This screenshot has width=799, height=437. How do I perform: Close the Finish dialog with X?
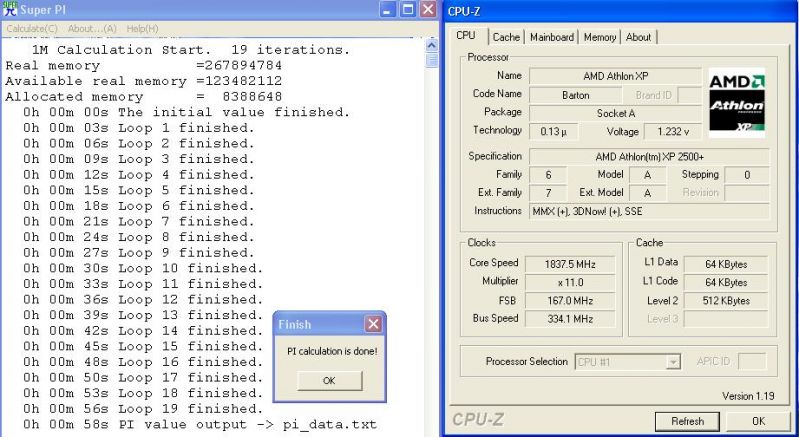pyautogui.click(x=374, y=324)
